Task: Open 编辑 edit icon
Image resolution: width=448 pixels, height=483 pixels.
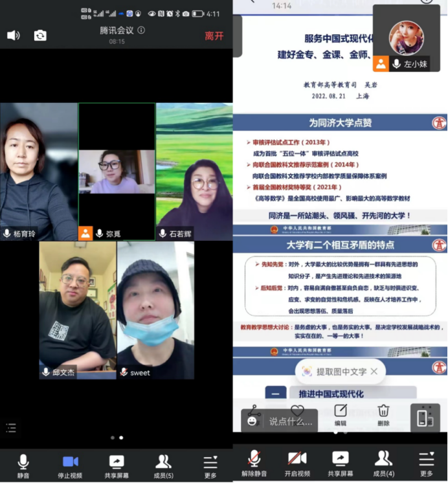Action: click(341, 414)
